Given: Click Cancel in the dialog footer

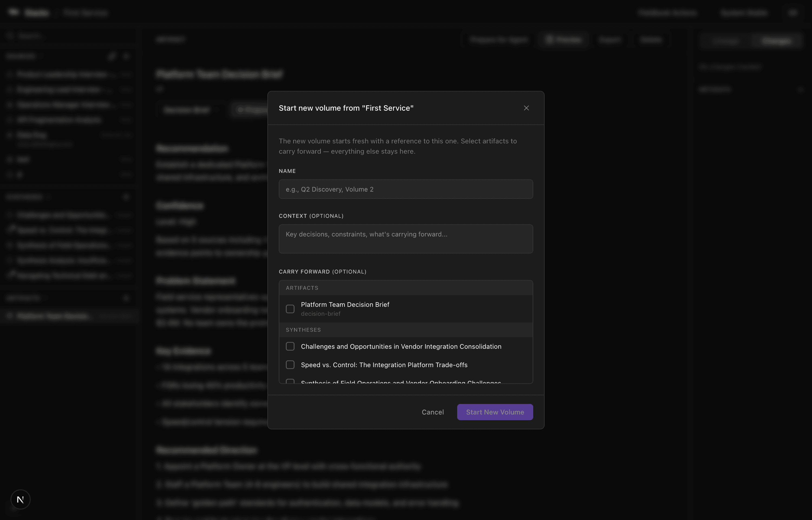Looking at the screenshot, I should click(x=432, y=412).
